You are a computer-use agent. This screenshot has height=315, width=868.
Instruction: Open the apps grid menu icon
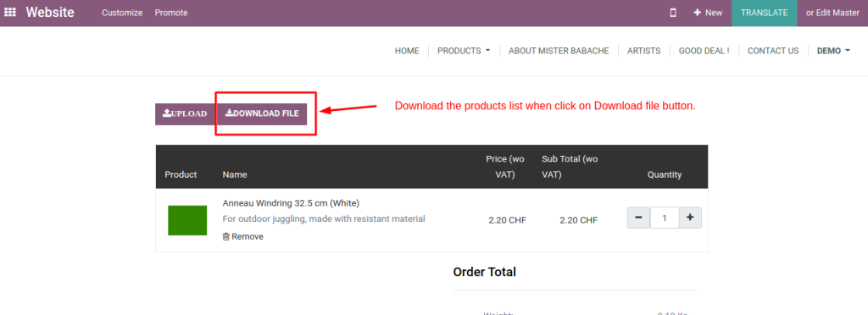(10, 12)
